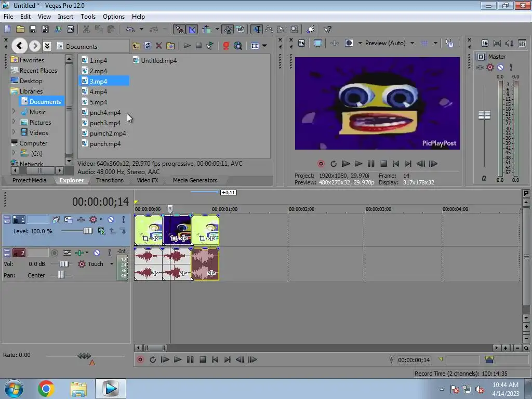Screen dimensions: 532x399
Task: Click the preview Go to End button
Action: [408, 164]
